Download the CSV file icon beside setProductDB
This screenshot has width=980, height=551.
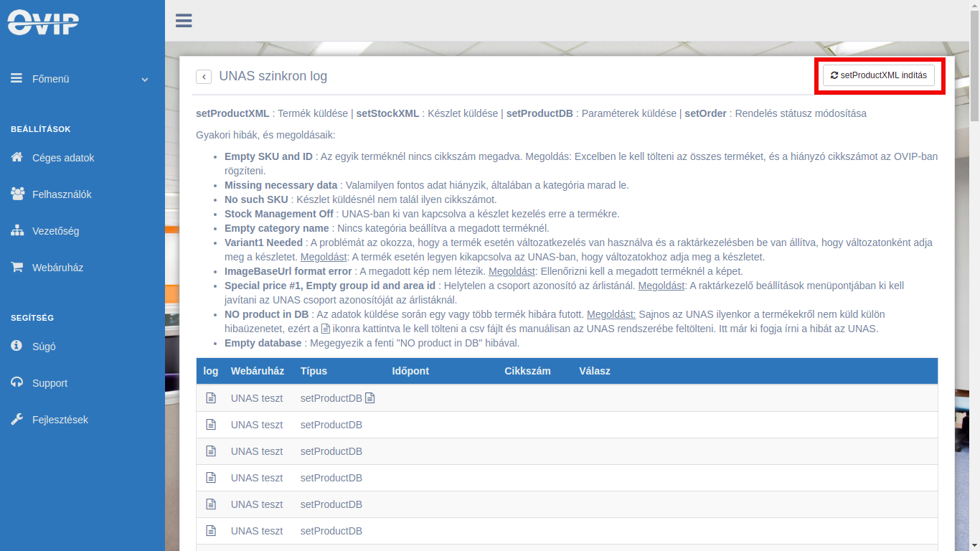point(370,397)
